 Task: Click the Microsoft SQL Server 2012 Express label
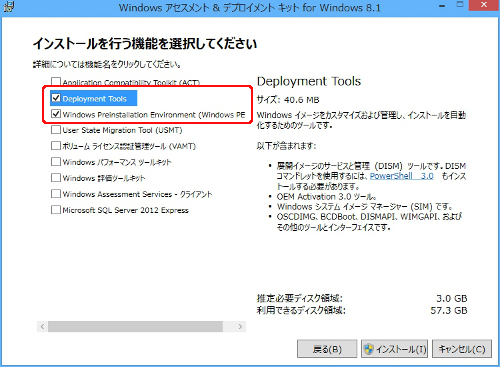coord(126,210)
